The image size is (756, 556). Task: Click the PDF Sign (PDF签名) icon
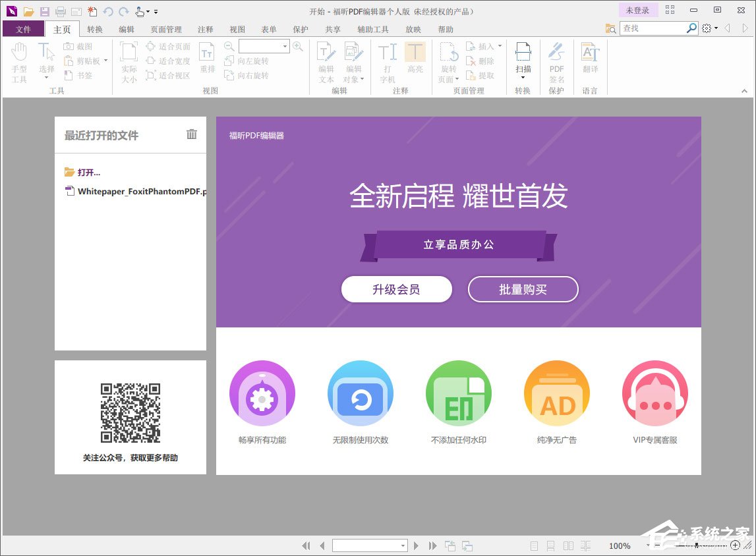(x=556, y=51)
